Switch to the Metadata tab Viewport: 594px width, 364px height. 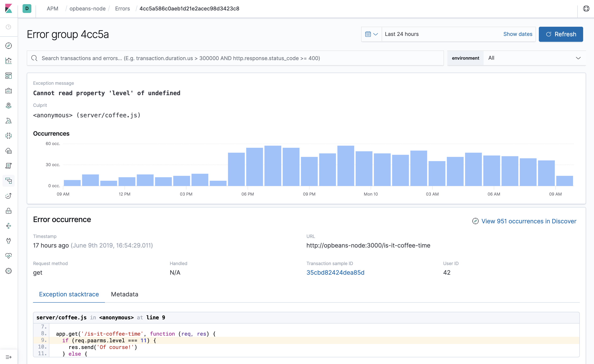click(125, 294)
